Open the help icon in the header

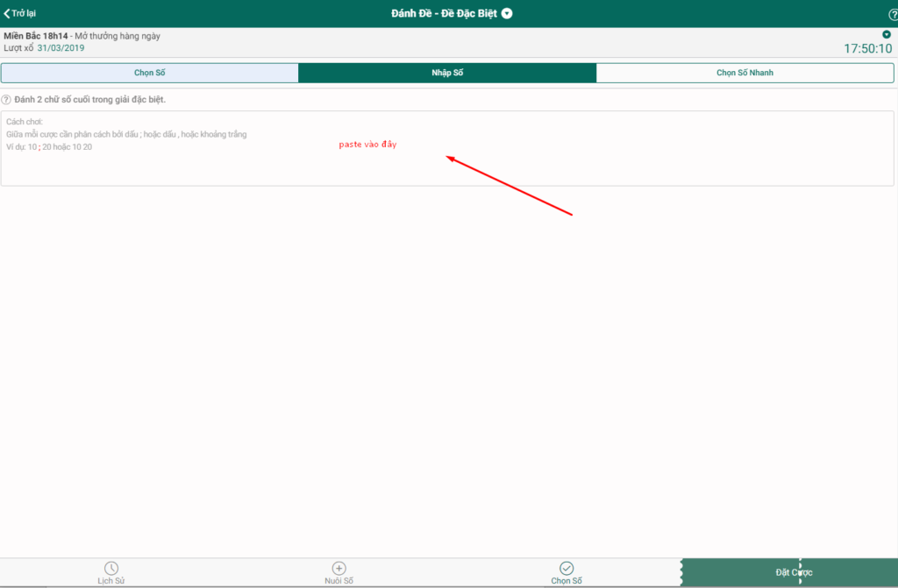[892, 14]
